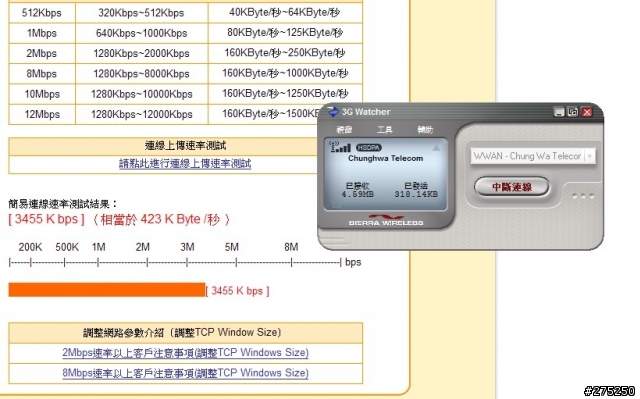The width and height of the screenshot is (640, 399).
Task: Click the sent value 318.14KB
Action: click(x=416, y=195)
